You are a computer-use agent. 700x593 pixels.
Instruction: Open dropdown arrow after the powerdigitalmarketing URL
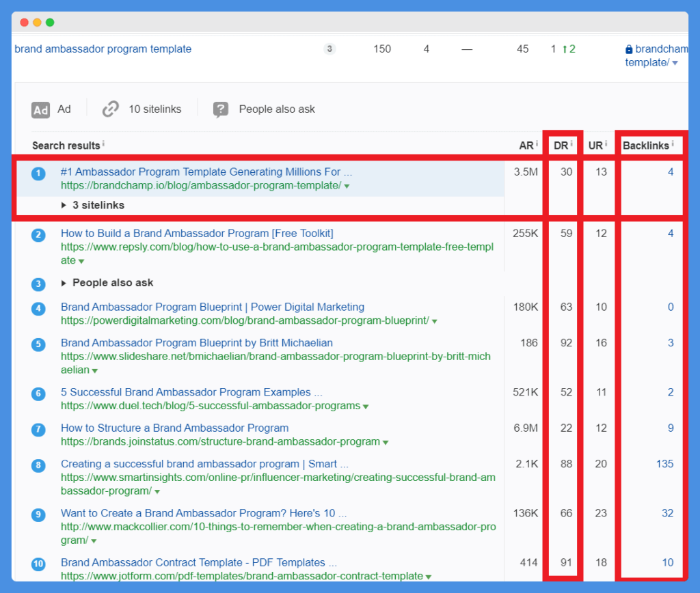(434, 321)
